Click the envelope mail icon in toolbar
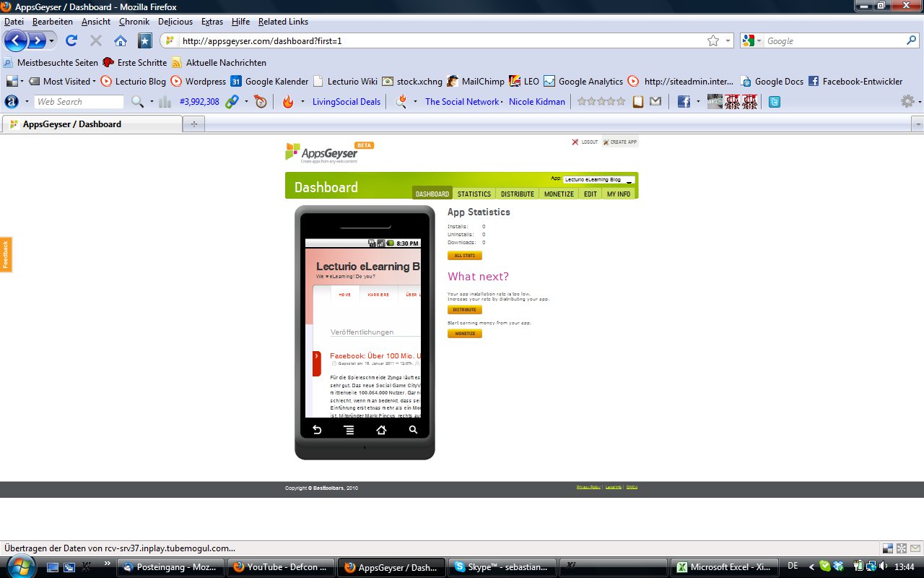 click(655, 102)
